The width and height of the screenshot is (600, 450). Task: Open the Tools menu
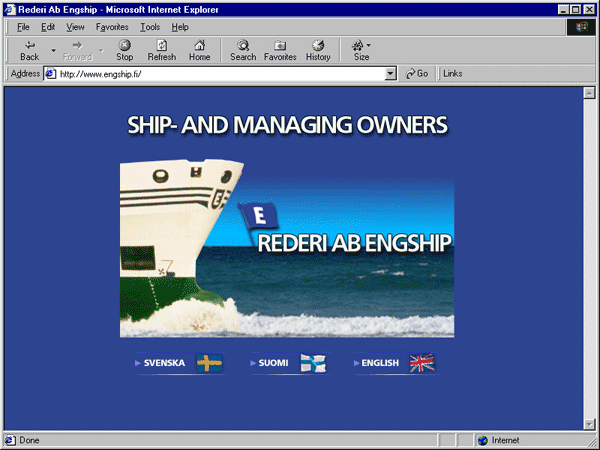click(x=150, y=27)
